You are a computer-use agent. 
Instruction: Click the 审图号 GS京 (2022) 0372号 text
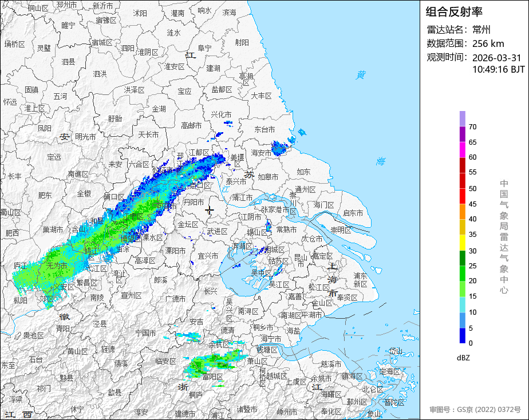click(475, 410)
